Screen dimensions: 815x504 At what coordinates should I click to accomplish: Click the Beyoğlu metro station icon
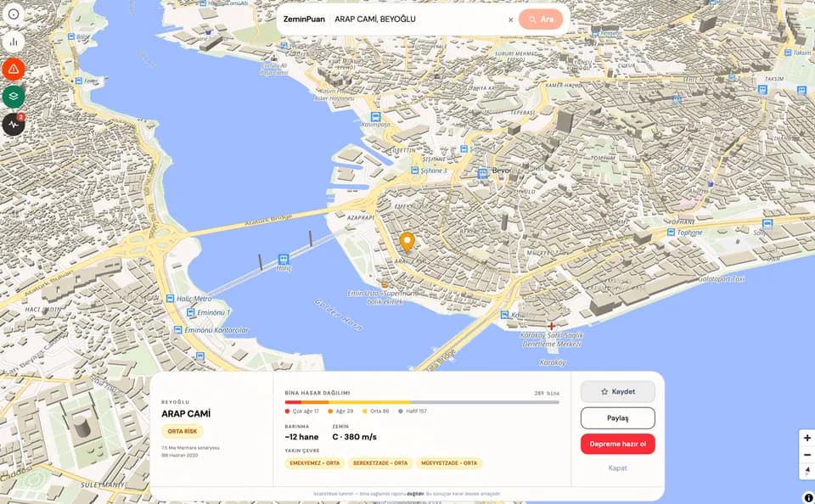(483, 174)
